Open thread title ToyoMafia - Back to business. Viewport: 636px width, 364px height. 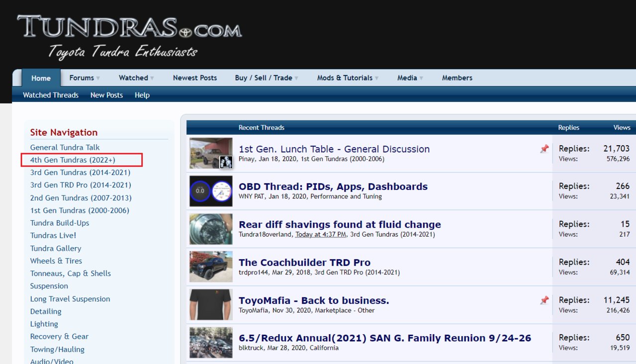coord(314,300)
